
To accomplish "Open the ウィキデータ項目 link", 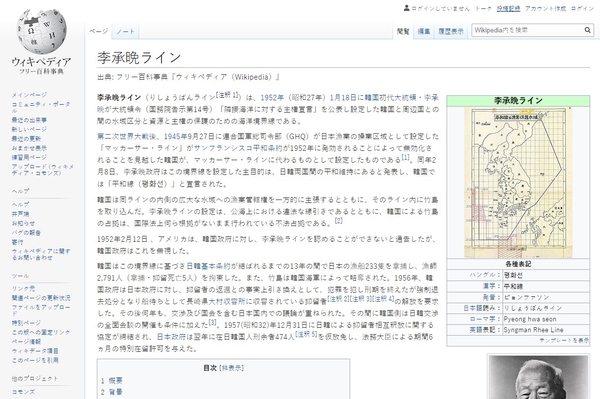I will 35,351.
